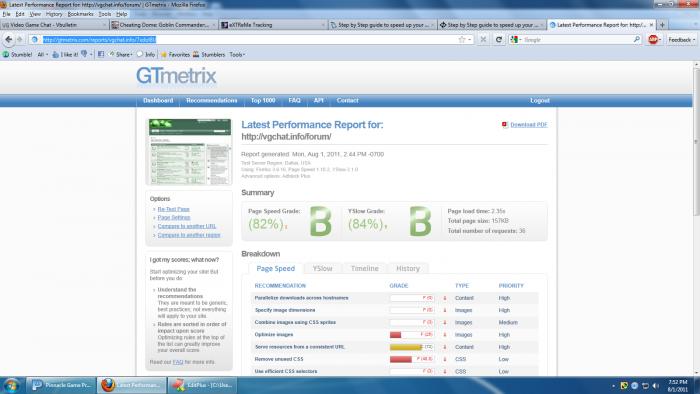Click the Firefox taskbar button
Viewport: 700px width, 394px height.
132,385
